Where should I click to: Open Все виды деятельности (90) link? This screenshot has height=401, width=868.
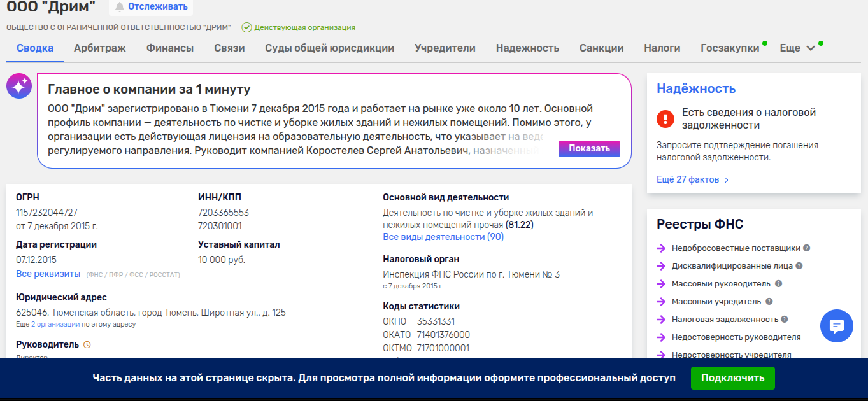click(x=443, y=237)
